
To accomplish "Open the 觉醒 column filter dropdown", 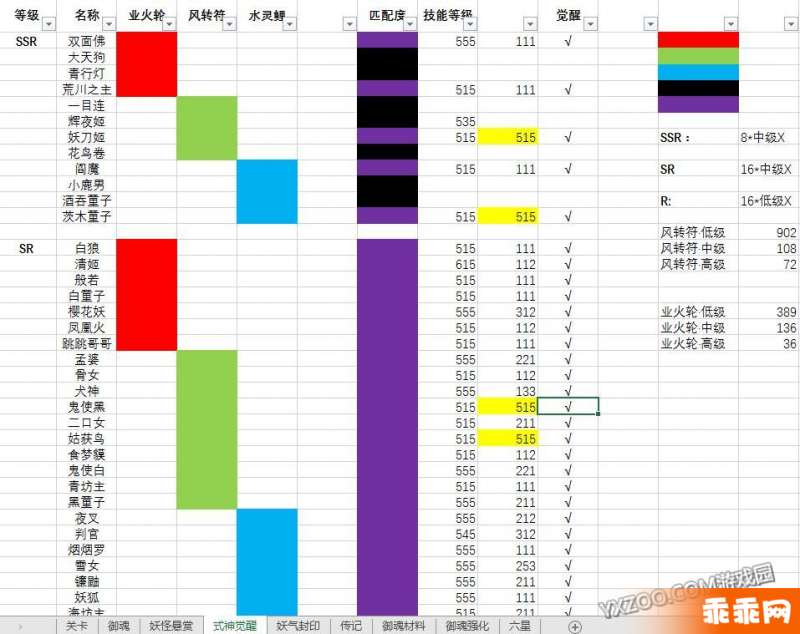I will [589, 23].
